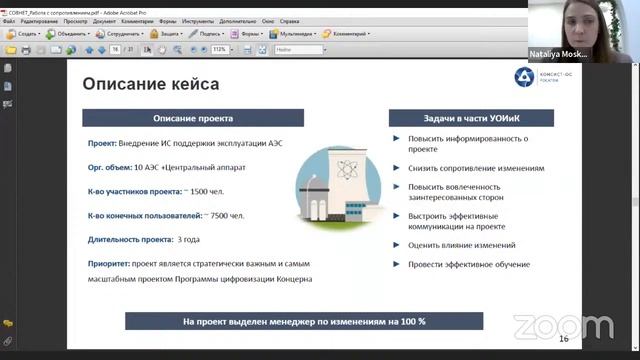Click the save icon in toolbar
Screen dimensions: 640x360
coord(41,50)
